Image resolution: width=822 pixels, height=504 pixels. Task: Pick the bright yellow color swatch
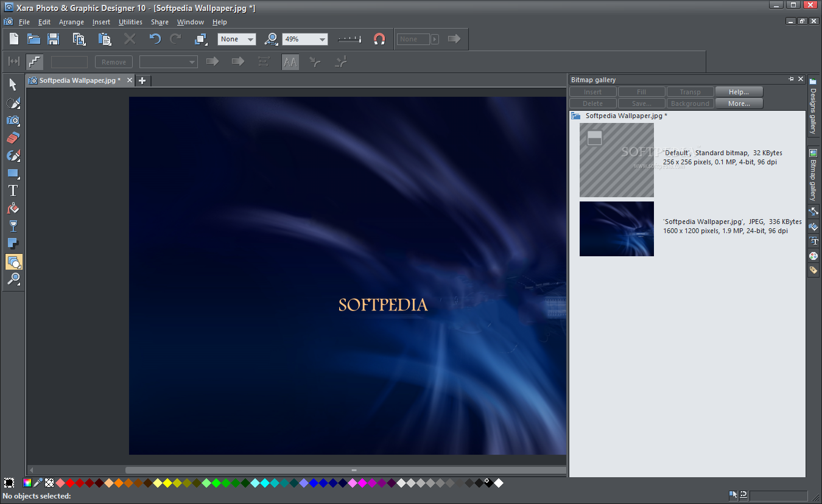(167, 483)
